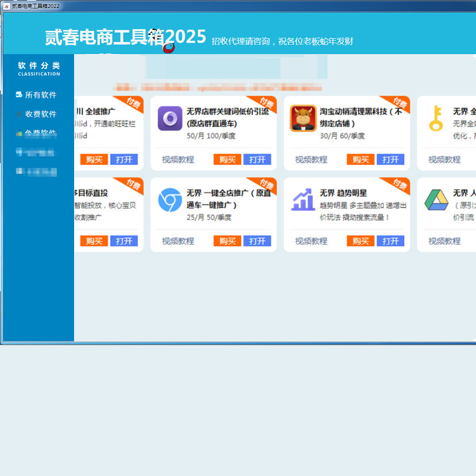Click the blue Chrome-style icon of 无界 一键全店推广
Image resolution: width=476 pixels, height=476 pixels.
point(170,200)
